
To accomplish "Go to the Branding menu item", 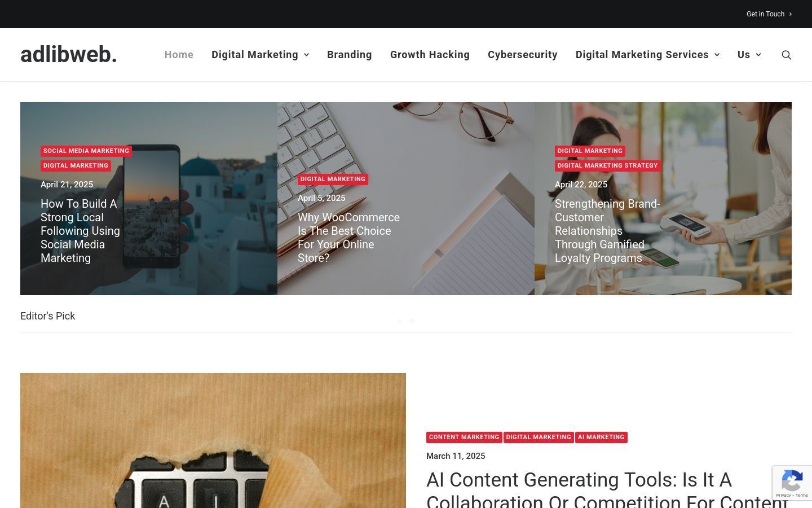I will tap(350, 55).
